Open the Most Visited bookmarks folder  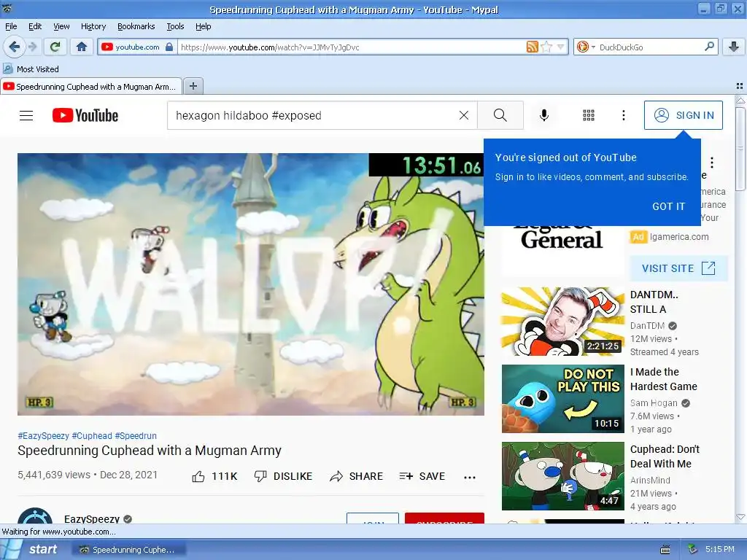pyautogui.click(x=31, y=69)
